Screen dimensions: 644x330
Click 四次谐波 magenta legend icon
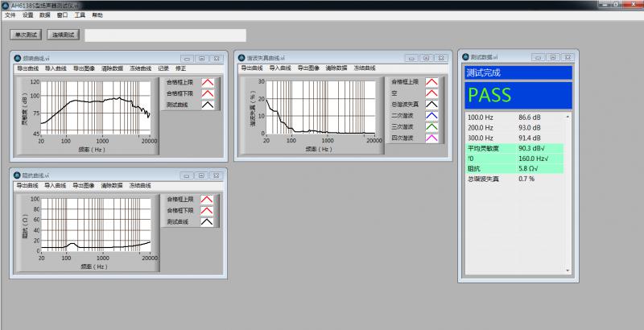pos(431,138)
